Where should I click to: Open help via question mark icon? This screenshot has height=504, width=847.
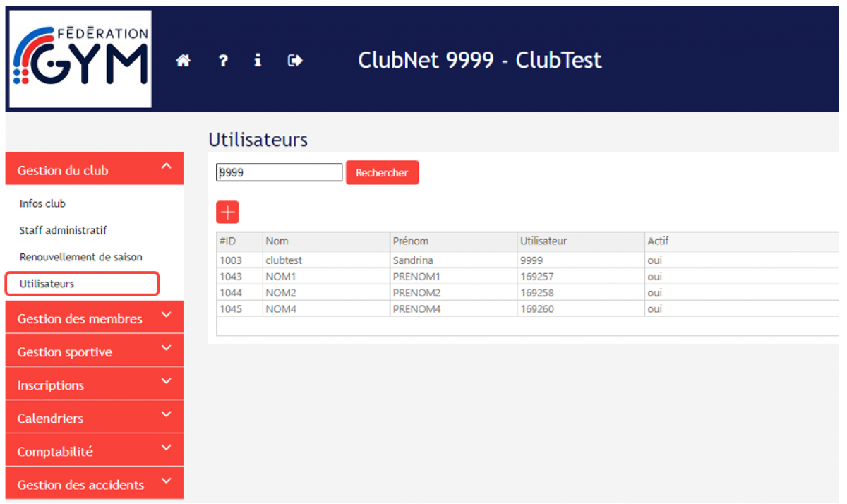[x=223, y=61]
